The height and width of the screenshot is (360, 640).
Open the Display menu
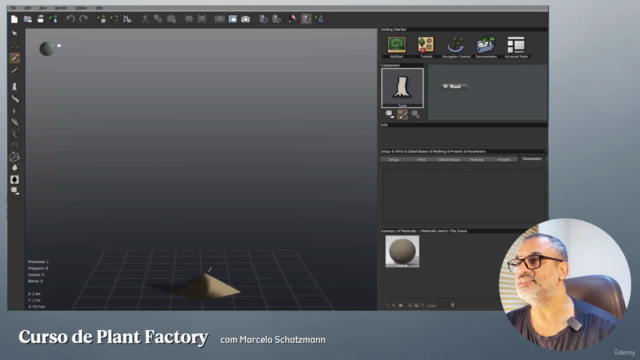tap(81, 8)
